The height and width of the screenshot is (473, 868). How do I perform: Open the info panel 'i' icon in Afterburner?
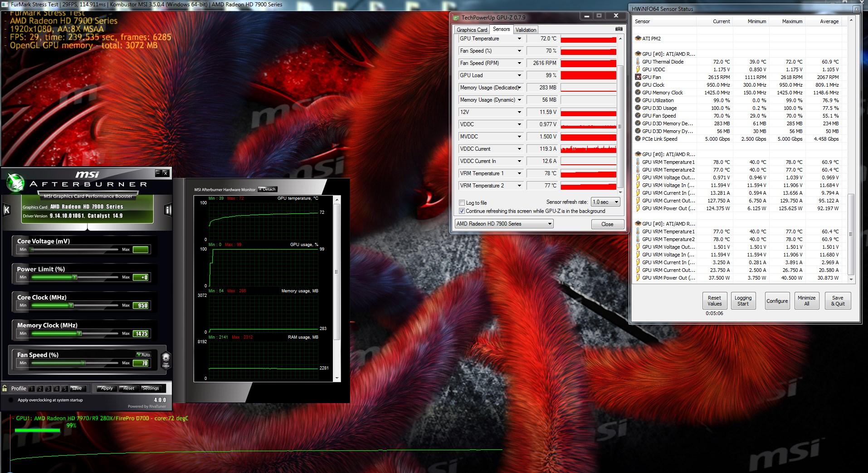[168, 210]
